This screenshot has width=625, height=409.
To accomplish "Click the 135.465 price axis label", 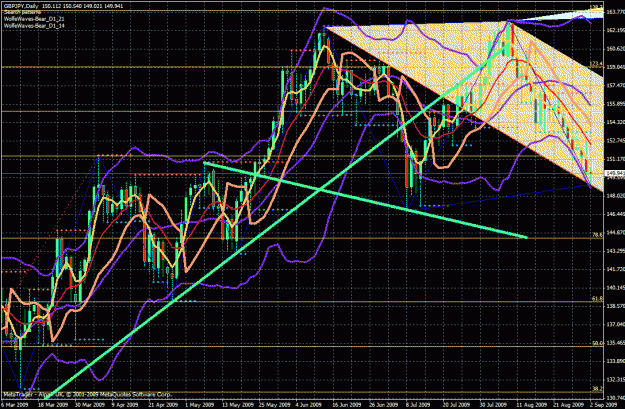I will point(615,343).
